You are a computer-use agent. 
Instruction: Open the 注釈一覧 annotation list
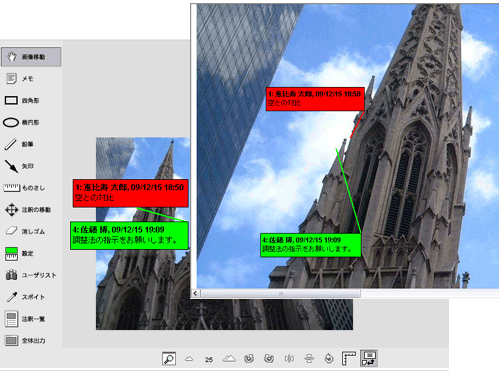point(25,319)
